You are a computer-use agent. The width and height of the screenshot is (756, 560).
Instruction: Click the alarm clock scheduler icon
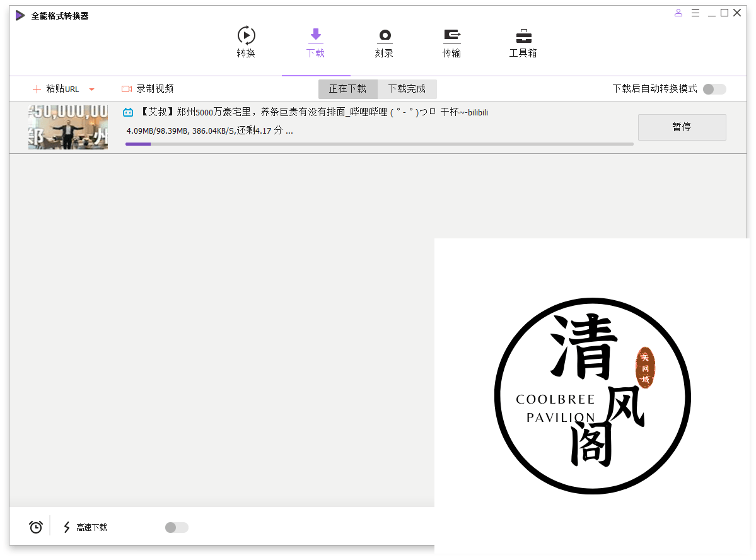[x=36, y=527]
